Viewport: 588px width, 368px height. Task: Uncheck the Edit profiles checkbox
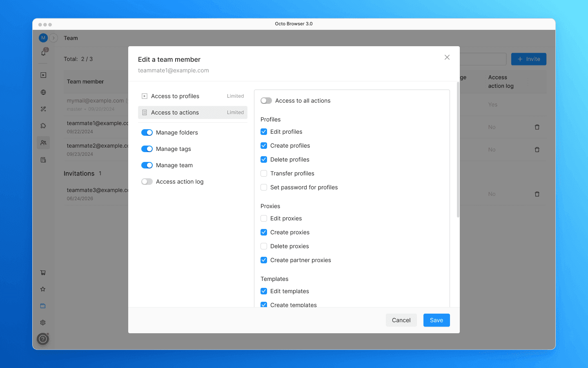coord(264,132)
